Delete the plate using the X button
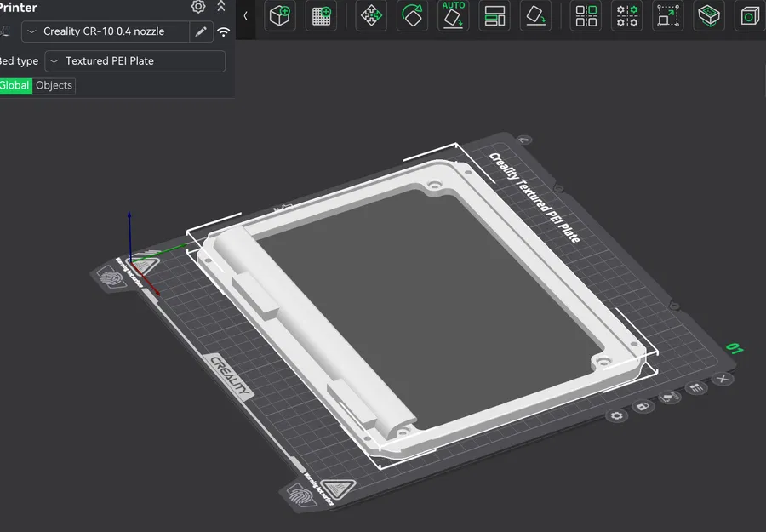Screen dimensions: 766x532 pyautogui.click(x=723, y=378)
